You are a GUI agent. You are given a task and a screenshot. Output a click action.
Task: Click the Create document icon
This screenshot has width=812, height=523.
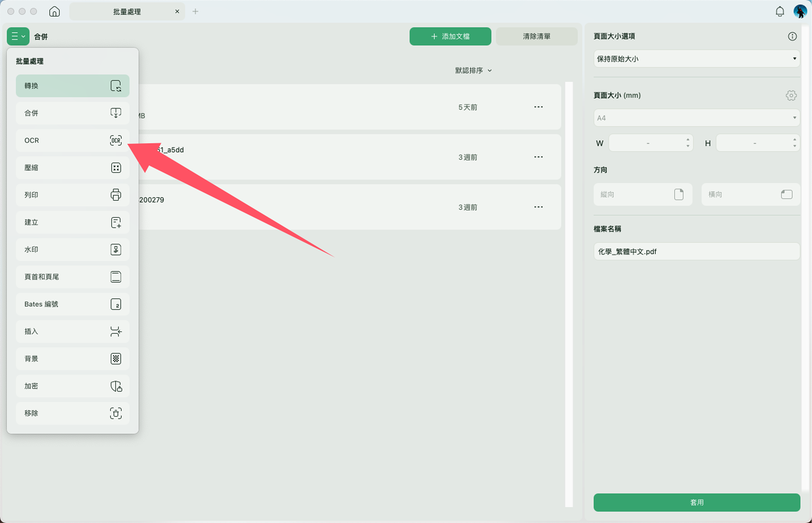point(116,222)
